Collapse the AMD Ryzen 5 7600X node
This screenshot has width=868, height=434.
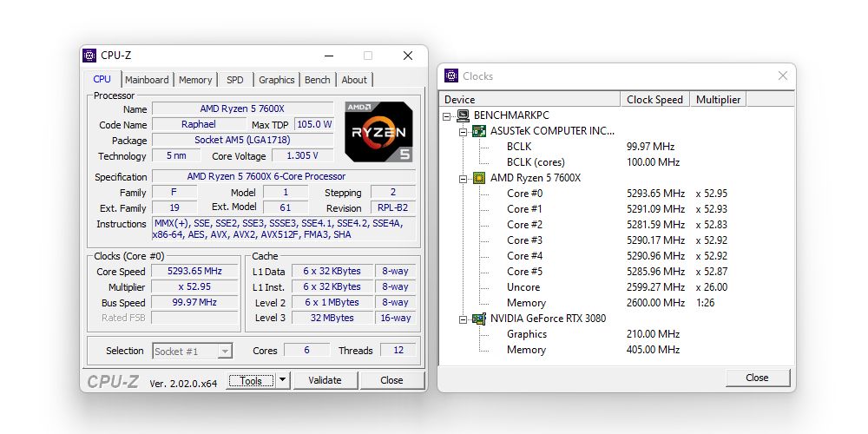tap(463, 178)
